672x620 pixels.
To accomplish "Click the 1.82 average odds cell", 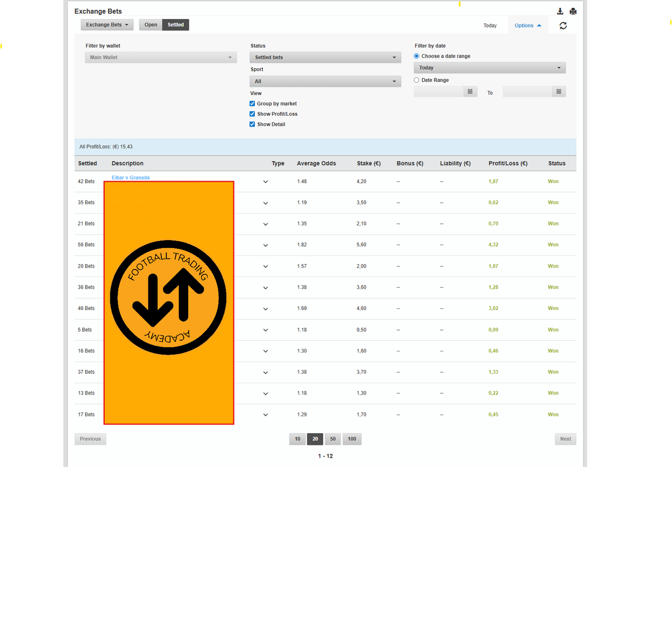I will (x=302, y=245).
